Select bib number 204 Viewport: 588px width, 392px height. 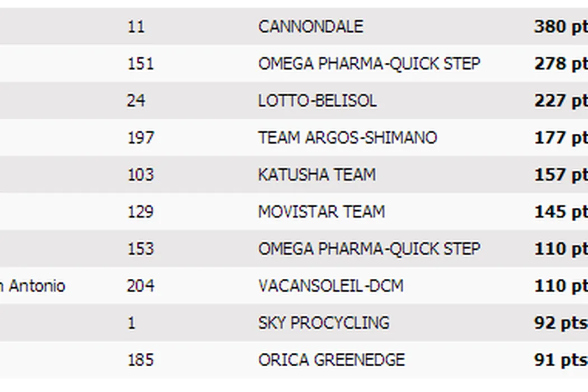click(x=140, y=286)
